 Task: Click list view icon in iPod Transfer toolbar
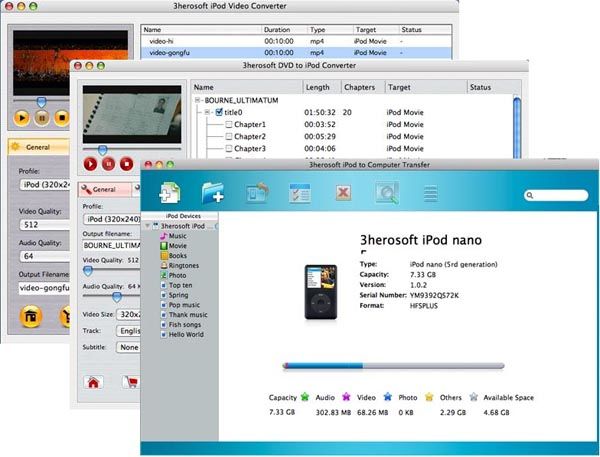click(430, 193)
